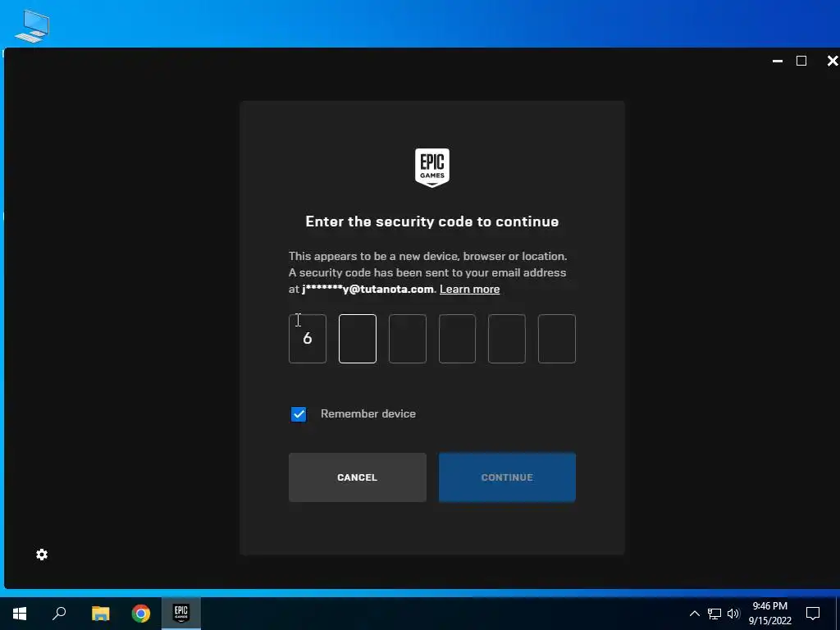Select This PC desktop icon
This screenshot has width=840, height=630.
pos(32,25)
